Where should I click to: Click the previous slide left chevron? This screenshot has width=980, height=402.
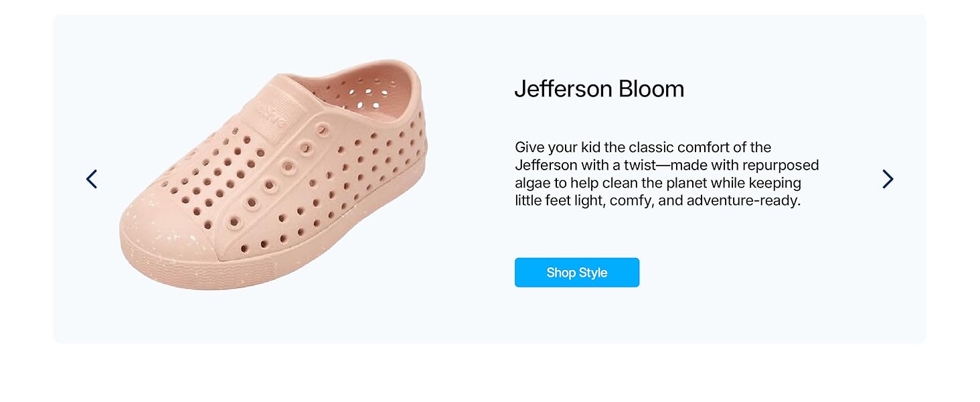click(x=92, y=179)
